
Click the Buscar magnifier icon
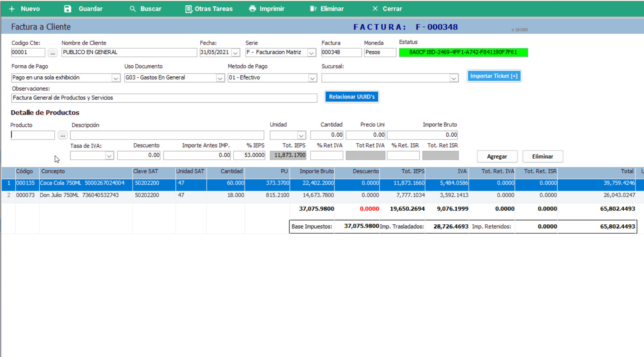(133, 9)
